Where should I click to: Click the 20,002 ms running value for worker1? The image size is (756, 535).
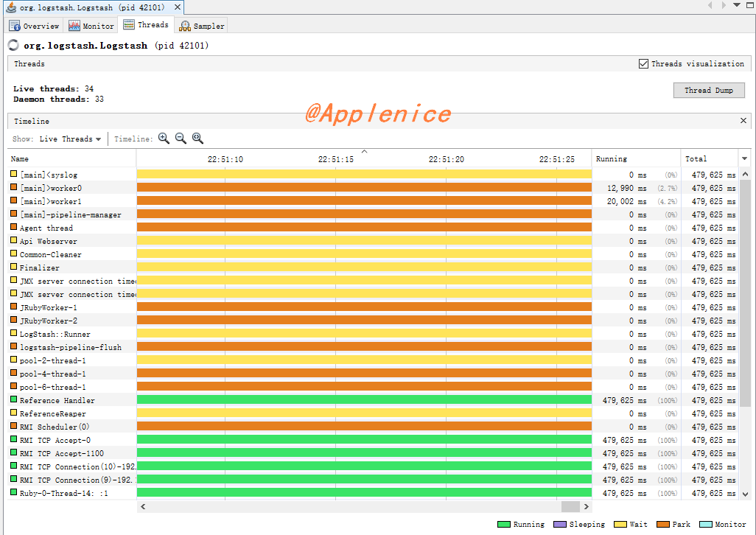coord(627,201)
